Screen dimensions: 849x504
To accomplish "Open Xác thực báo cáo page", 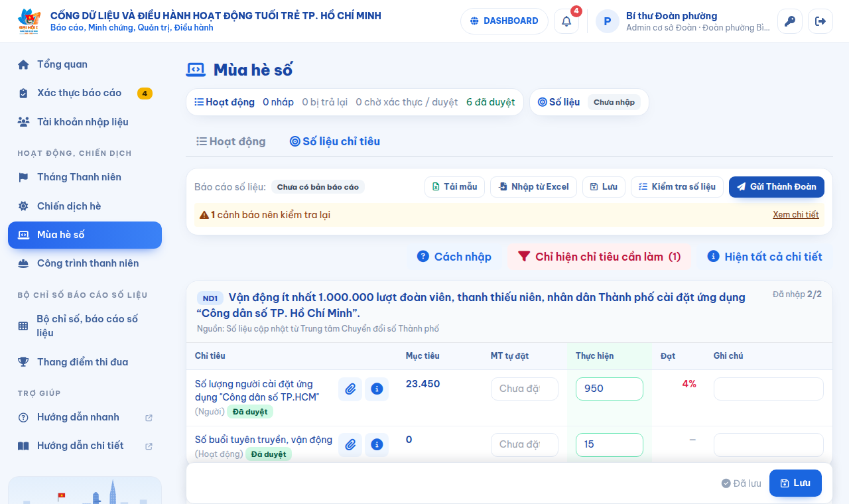I will [x=85, y=93].
